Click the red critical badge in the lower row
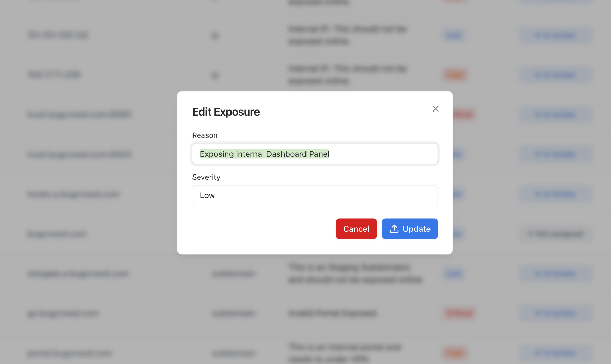Image resolution: width=611 pixels, height=364 pixels. pyautogui.click(x=459, y=313)
